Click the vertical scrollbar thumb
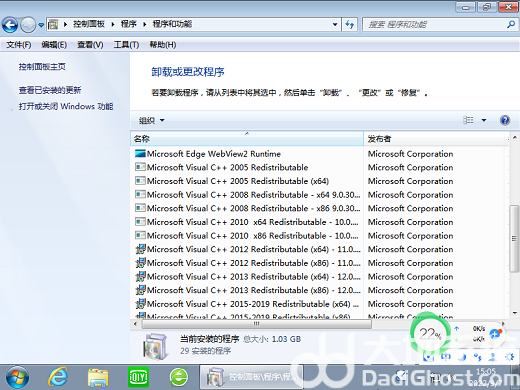The height and width of the screenshot is (390, 520). (x=514, y=239)
